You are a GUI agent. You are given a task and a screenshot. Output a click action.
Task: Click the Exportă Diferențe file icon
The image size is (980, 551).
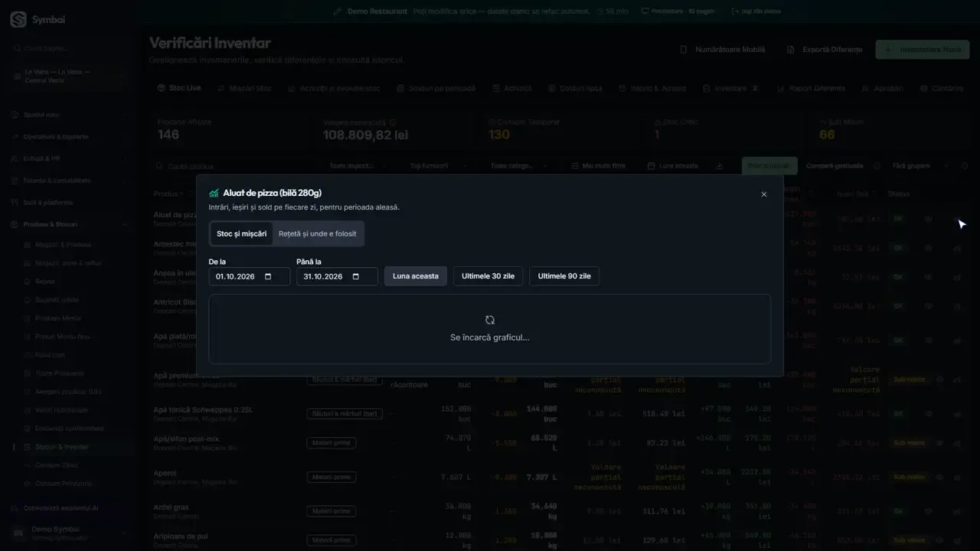point(791,49)
